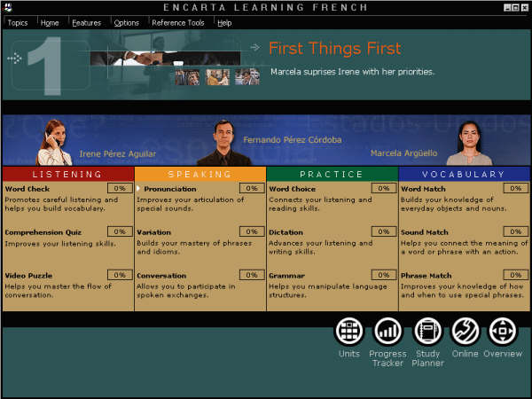Select the second small scene thumbnail
Screen dimensions: 532x399
pyautogui.click(x=217, y=77)
